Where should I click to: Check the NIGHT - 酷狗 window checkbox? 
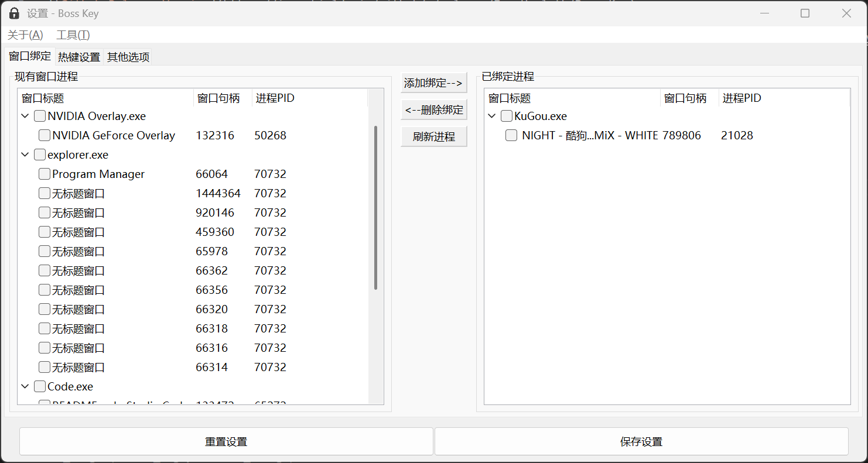(x=511, y=135)
